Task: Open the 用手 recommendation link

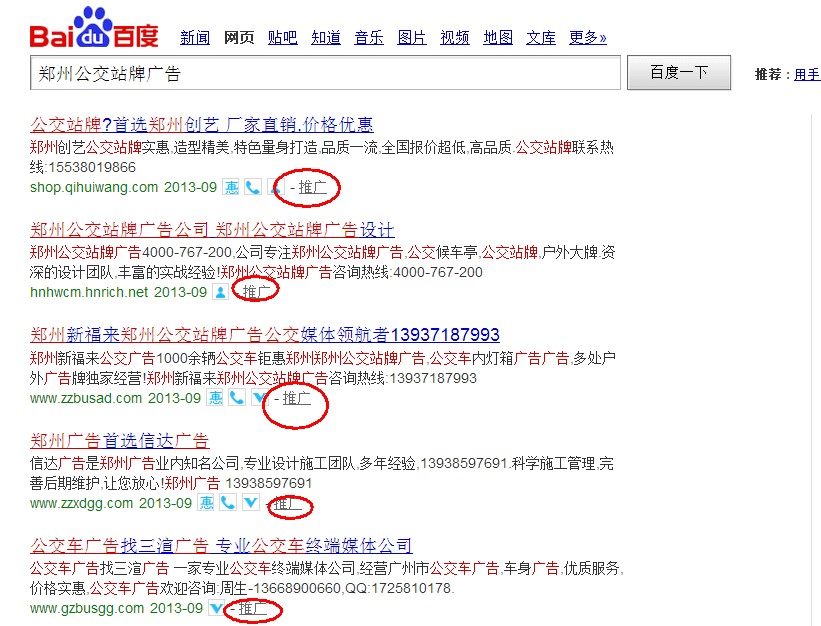Action: (x=807, y=74)
